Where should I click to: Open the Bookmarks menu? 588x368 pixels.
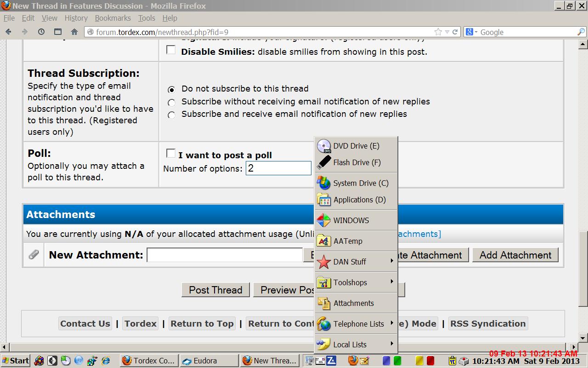pos(113,18)
